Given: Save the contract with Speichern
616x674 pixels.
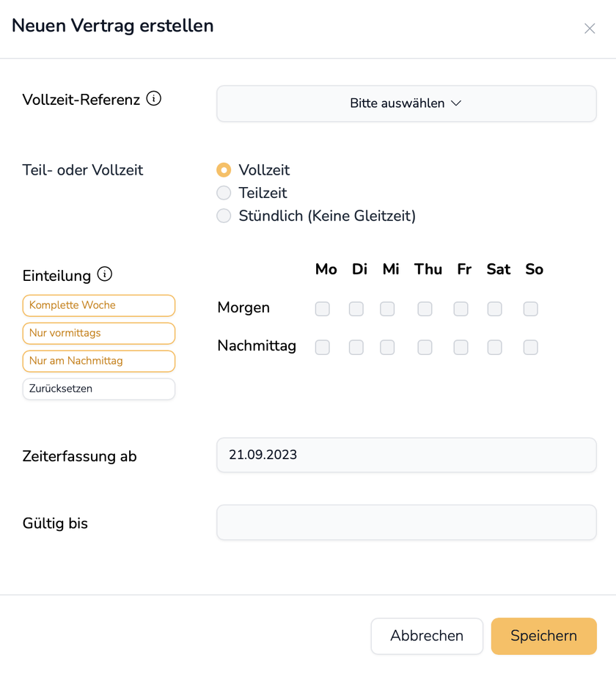Looking at the screenshot, I should (543, 636).
